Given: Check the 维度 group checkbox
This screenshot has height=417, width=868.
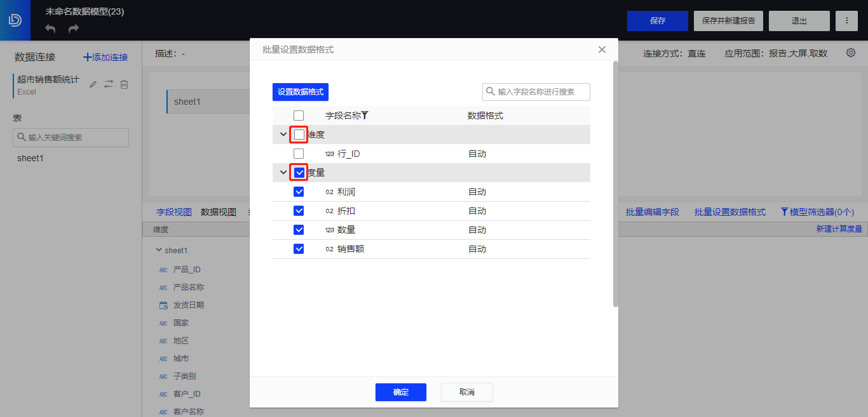Looking at the screenshot, I should click(x=299, y=134).
